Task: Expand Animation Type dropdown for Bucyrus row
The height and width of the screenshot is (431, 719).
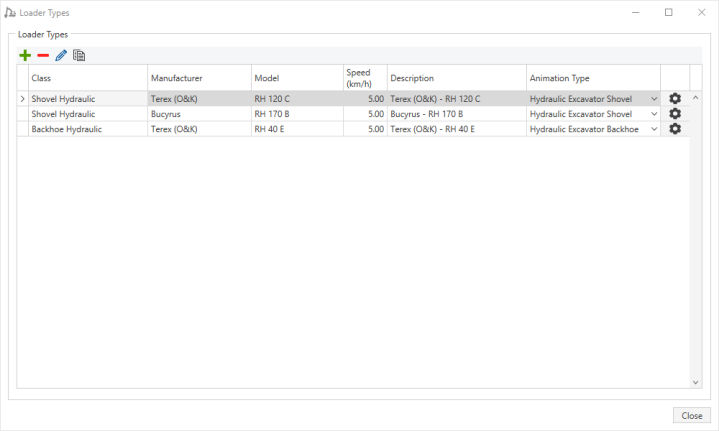Action: tap(654, 114)
